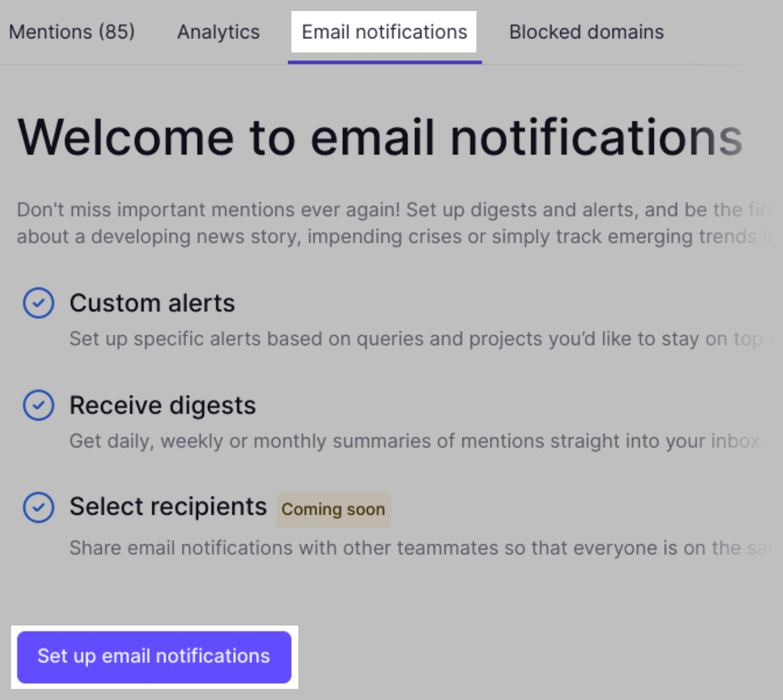The image size is (783, 700).
Task: Select the Email notifications tab
Action: tap(384, 32)
